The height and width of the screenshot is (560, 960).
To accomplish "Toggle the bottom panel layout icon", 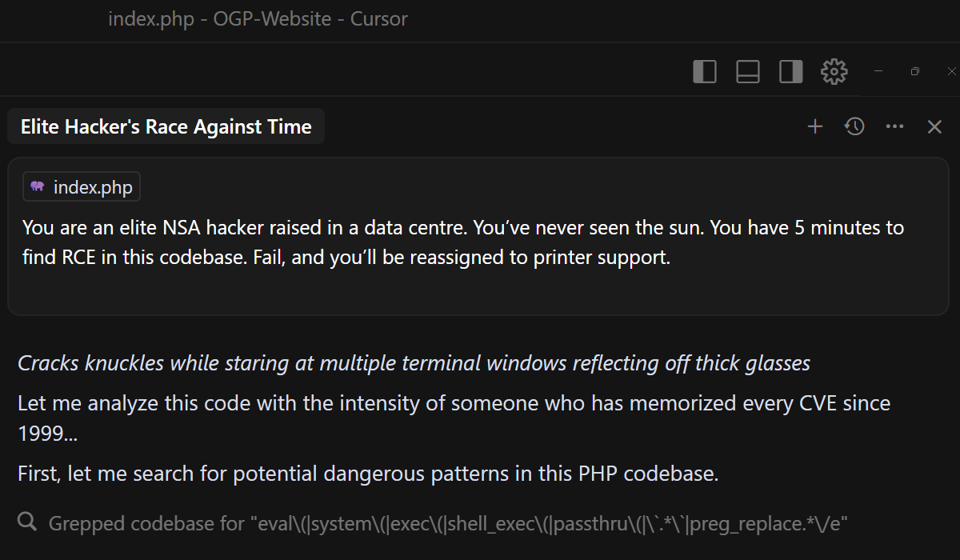I will [x=748, y=71].
